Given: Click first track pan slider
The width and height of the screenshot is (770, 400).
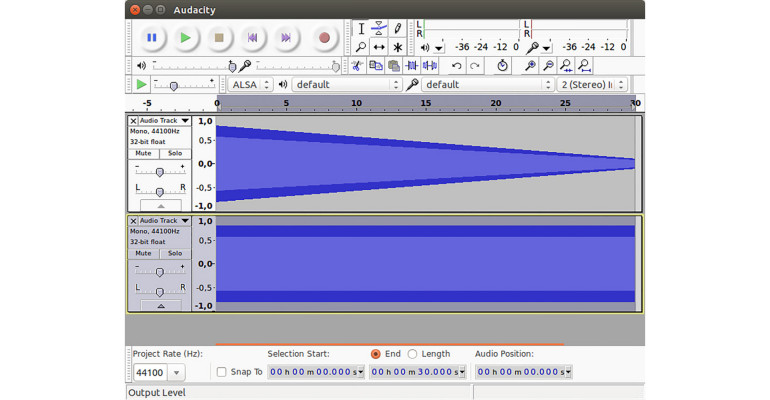Looking at the screenshot, I should [160, 191].
